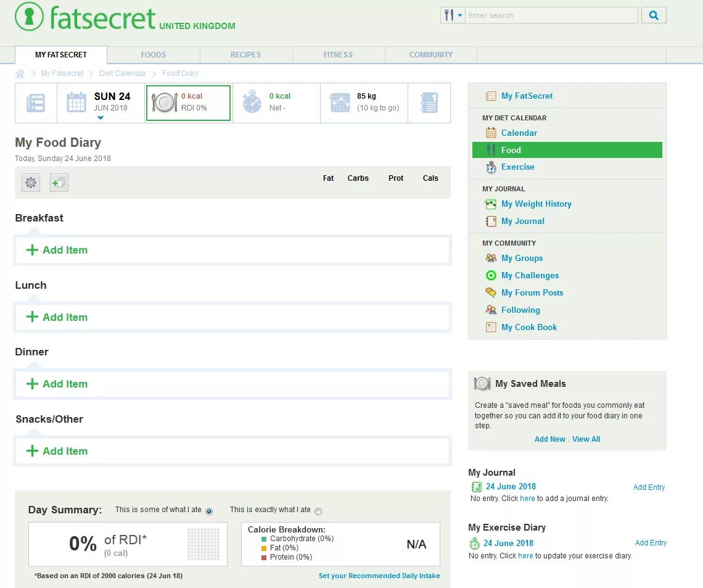Viewport: 703px width, 588px height.
Task: Click the weight chart icon beside 85 kg
Action: click(x=340, y=102)
